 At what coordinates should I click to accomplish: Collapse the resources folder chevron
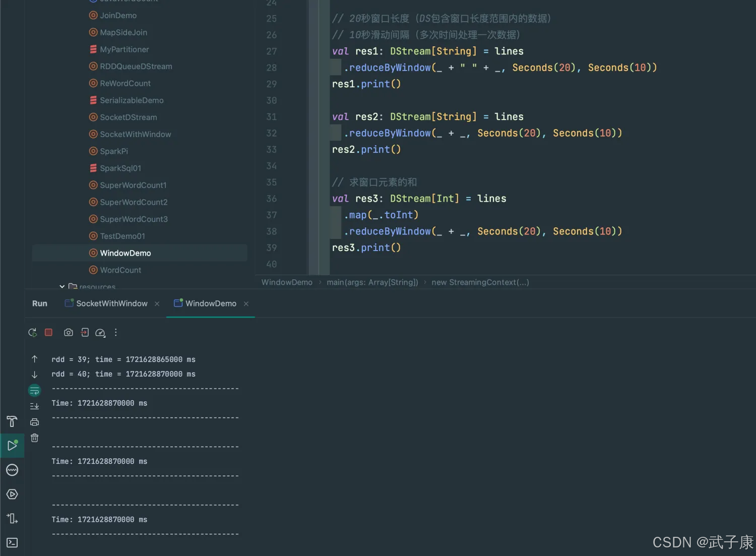pyautogui.click(x=62, y=286)
